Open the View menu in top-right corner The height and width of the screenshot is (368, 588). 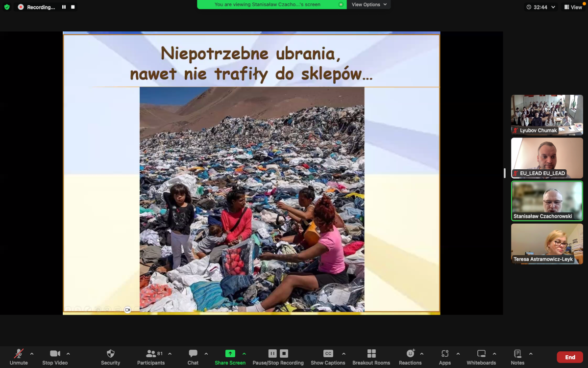(x=572, y=7)
